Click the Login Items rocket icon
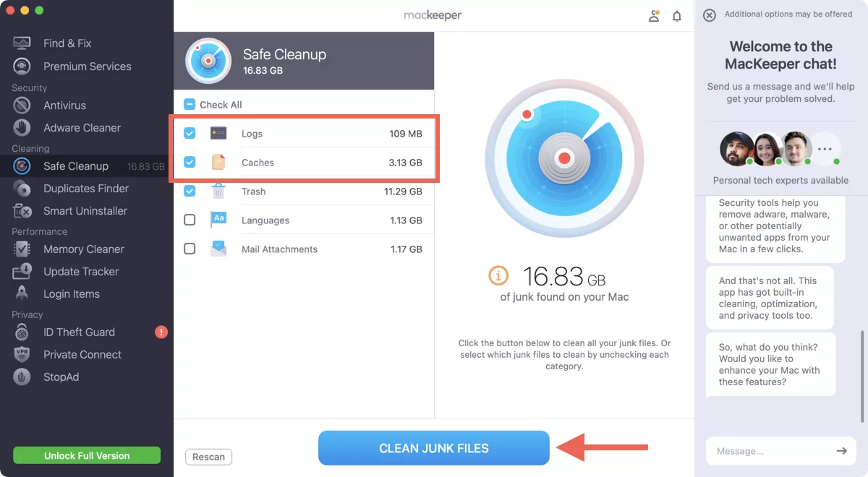 click(x=22, y=294)
